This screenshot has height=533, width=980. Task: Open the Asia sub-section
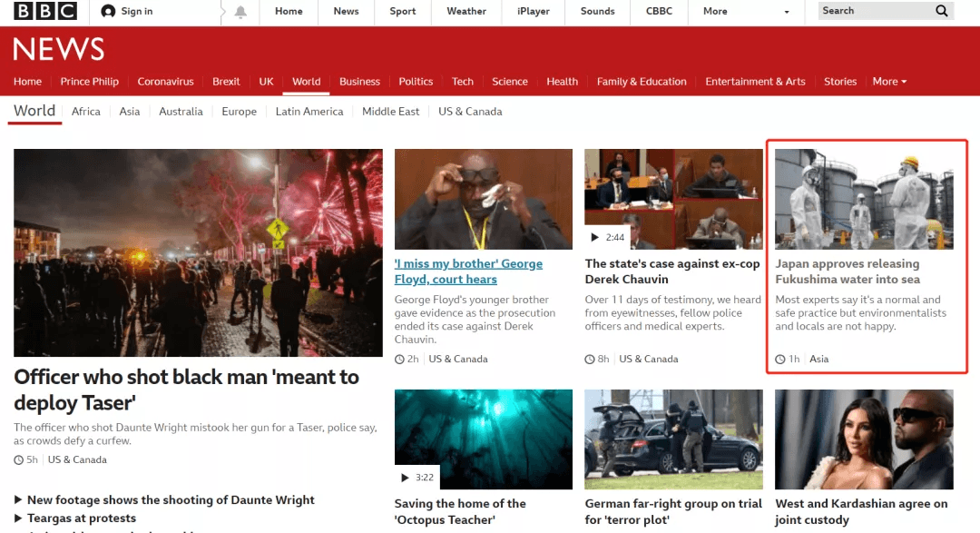pos(130,112)
